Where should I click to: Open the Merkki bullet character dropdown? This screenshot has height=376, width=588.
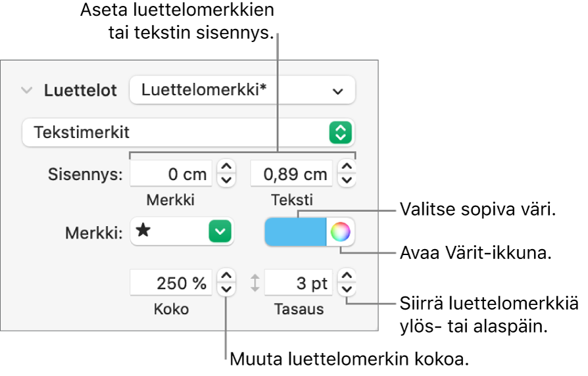[221, 232]
